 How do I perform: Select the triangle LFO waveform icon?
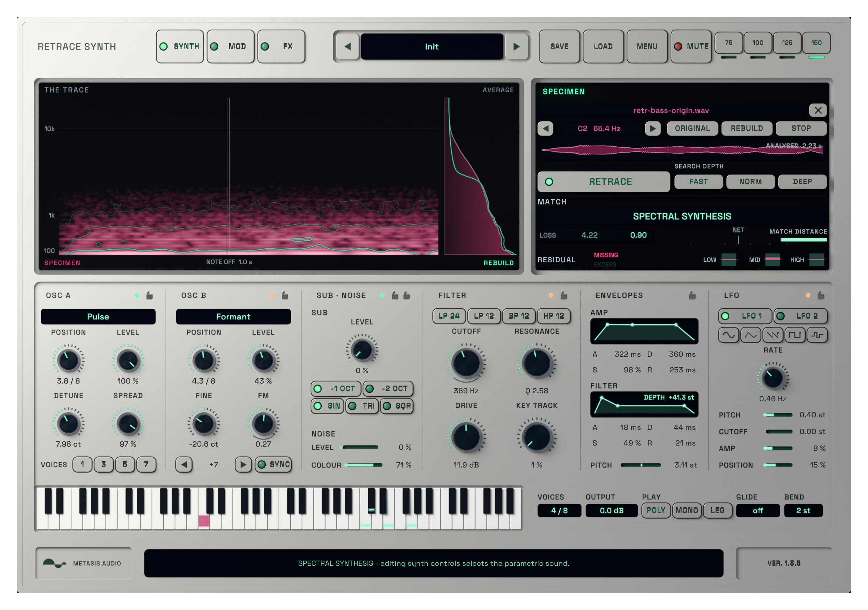[751, 335]
